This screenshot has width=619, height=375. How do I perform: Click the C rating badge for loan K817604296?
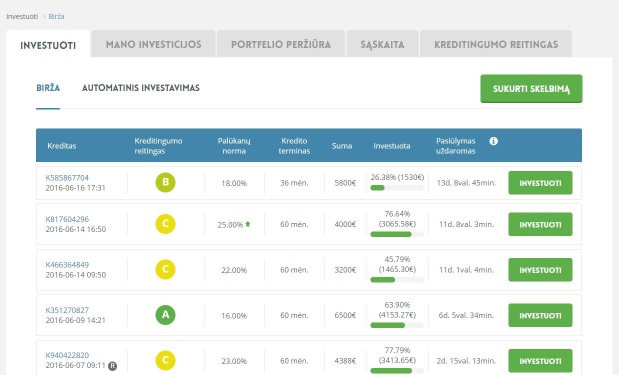165,224
